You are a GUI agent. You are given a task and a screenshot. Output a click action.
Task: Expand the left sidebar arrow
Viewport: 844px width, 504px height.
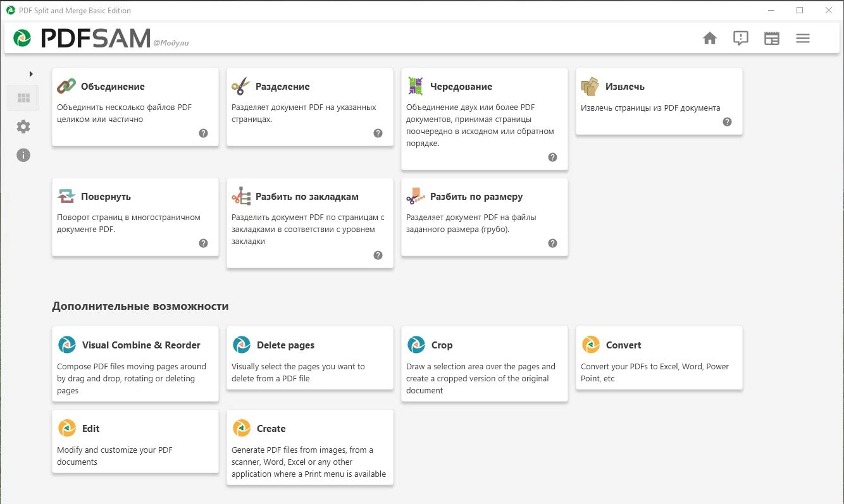[31, 74]
